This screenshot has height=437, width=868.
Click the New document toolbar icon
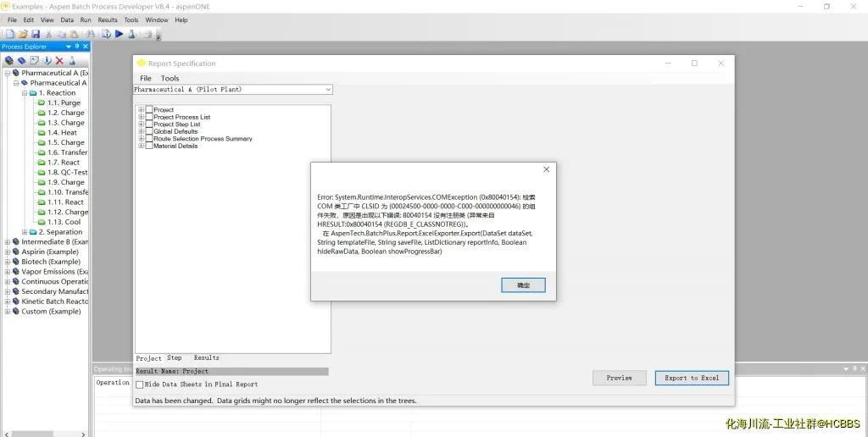point(10,34)
